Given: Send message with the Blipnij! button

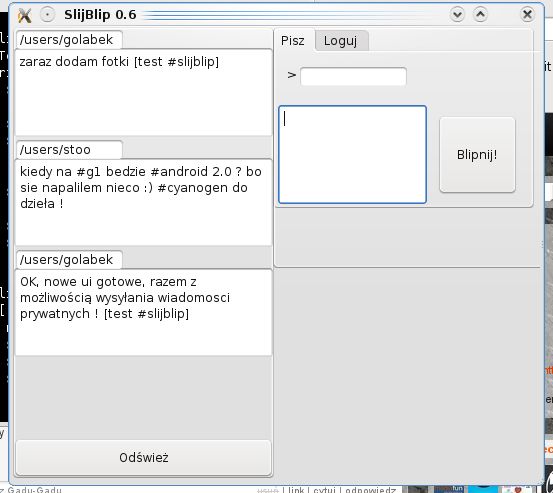Looking at the screenshot, I should pos(477,155).
